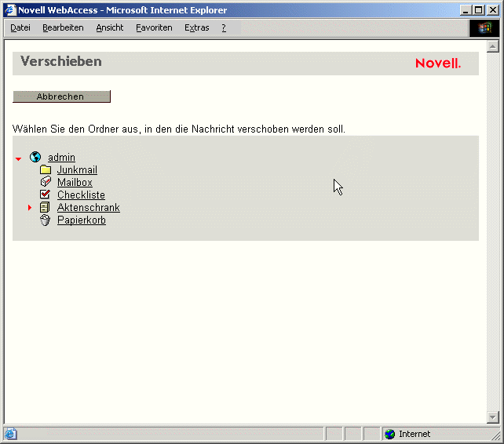Click the Abbrechen button
The width and height of the screenshot is (504, 444).
tap(61, 96)
